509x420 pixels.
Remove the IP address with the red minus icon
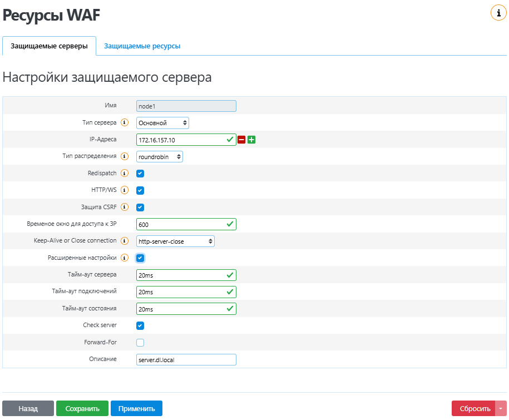[241, 140]
